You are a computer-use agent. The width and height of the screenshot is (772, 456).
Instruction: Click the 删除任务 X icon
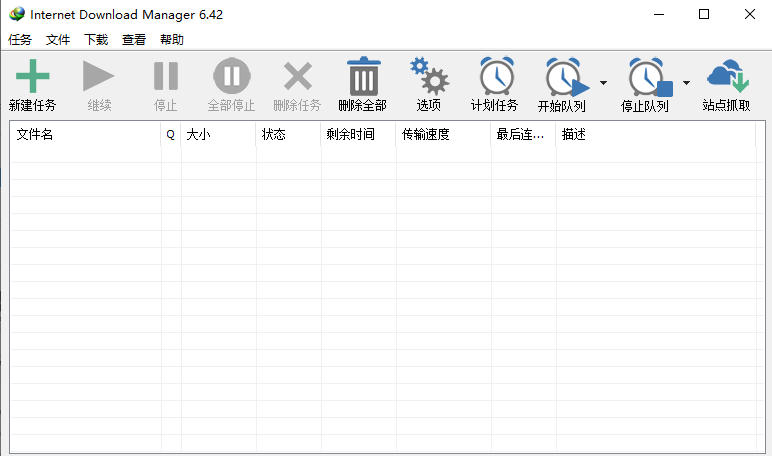click(298, 76)
